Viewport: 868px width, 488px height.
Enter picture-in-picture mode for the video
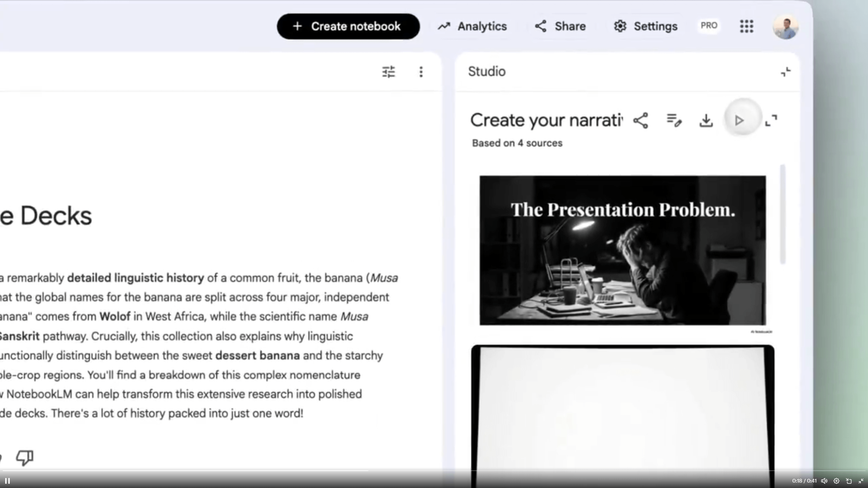tap(848, 481)
